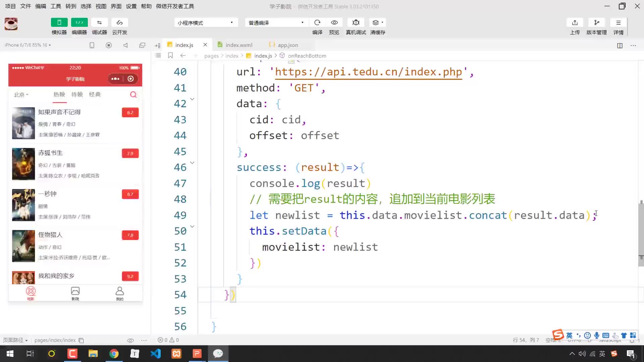Open the 项目 menu

point(10,6)
